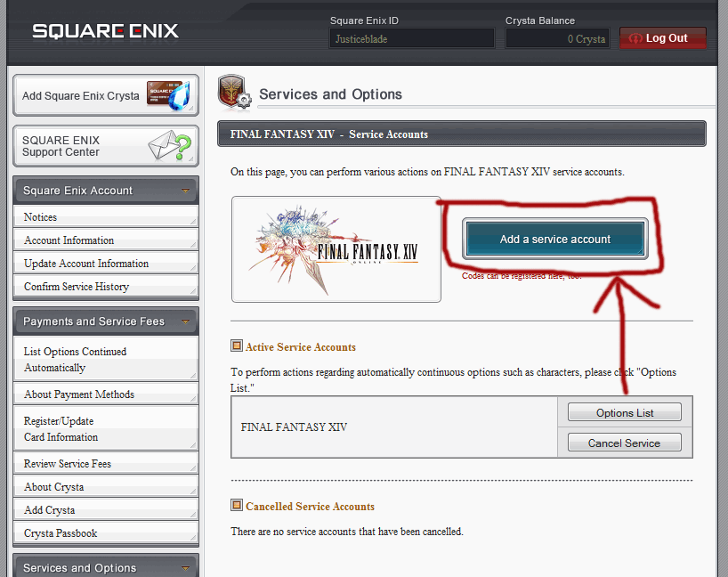Click the Cancel Service button

pyautogui.click(x=624, y=443)
